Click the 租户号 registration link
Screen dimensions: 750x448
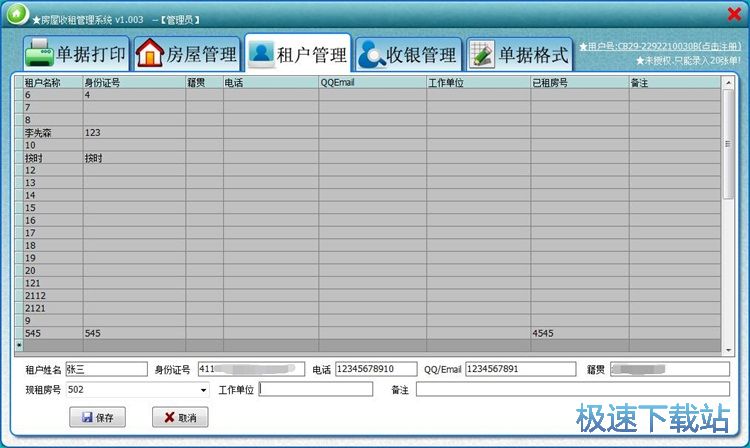(660, 46)
